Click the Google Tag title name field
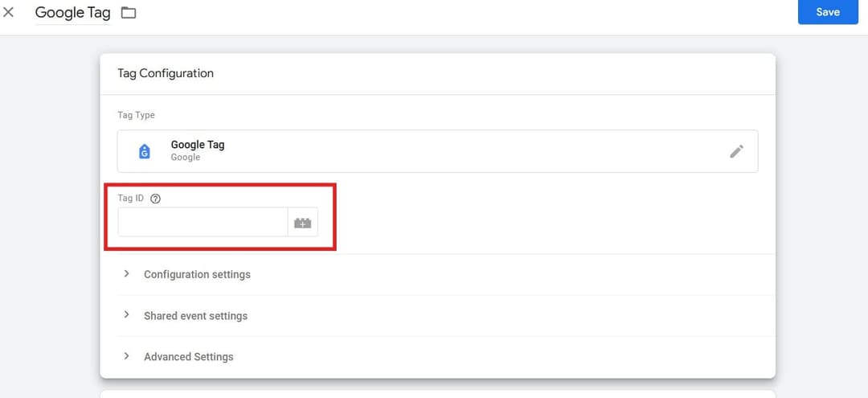This screenshot has width=868, height=398. 72,13
